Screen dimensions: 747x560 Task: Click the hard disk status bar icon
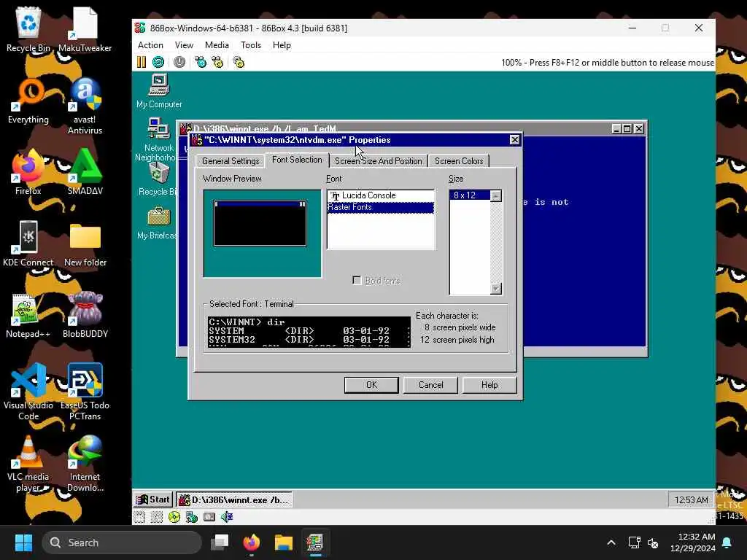click(209, 517)
